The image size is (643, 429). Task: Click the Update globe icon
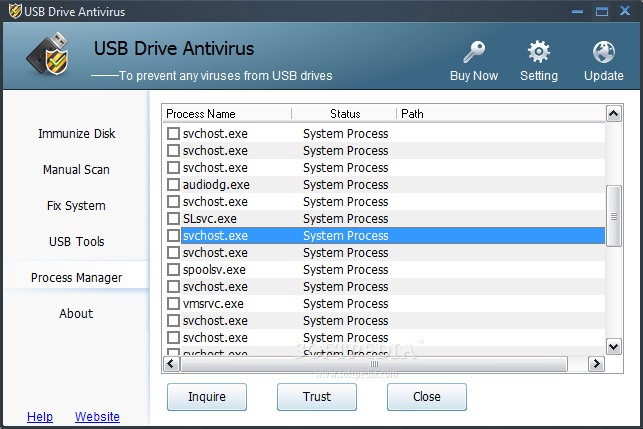pyautogui.click(x=604, y=52)
